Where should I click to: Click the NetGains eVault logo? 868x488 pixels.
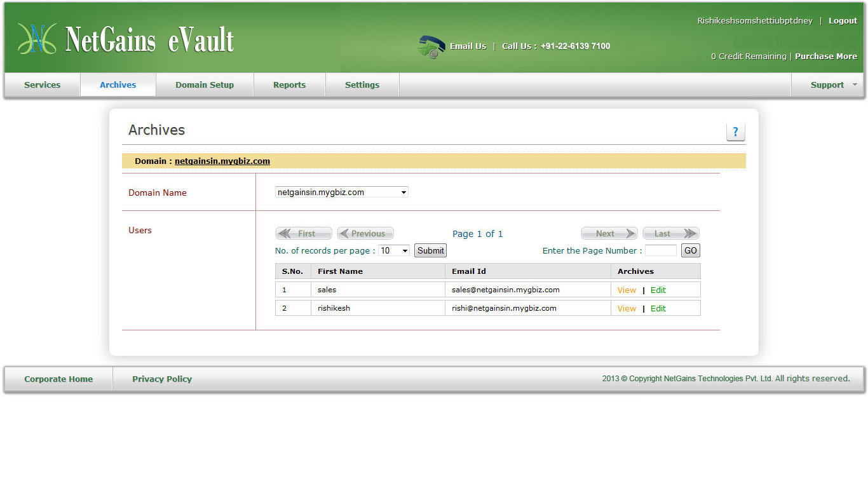coord(125,39)
